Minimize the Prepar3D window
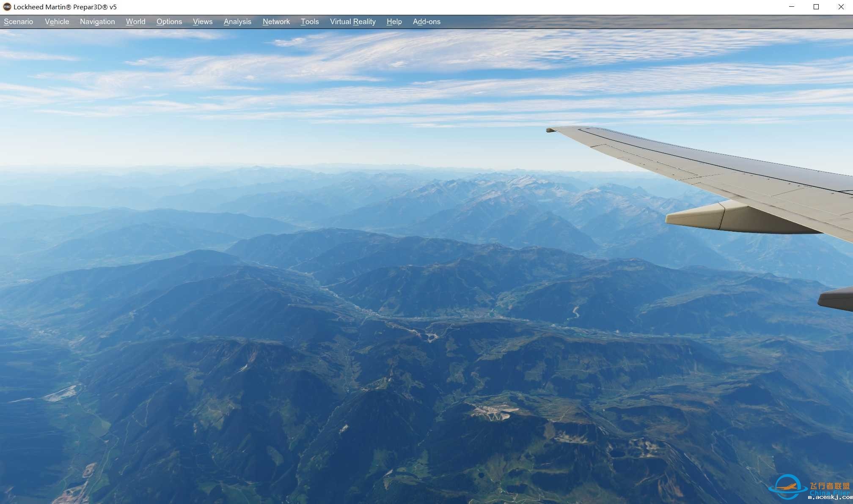The image size is (853, 504). (x=791, y=7)
